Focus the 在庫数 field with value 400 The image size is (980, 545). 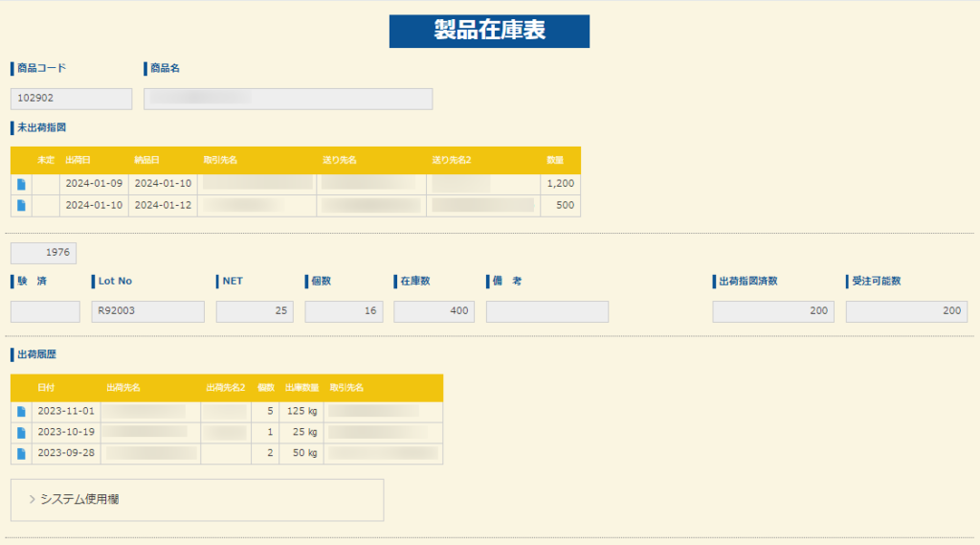(434, 311)
